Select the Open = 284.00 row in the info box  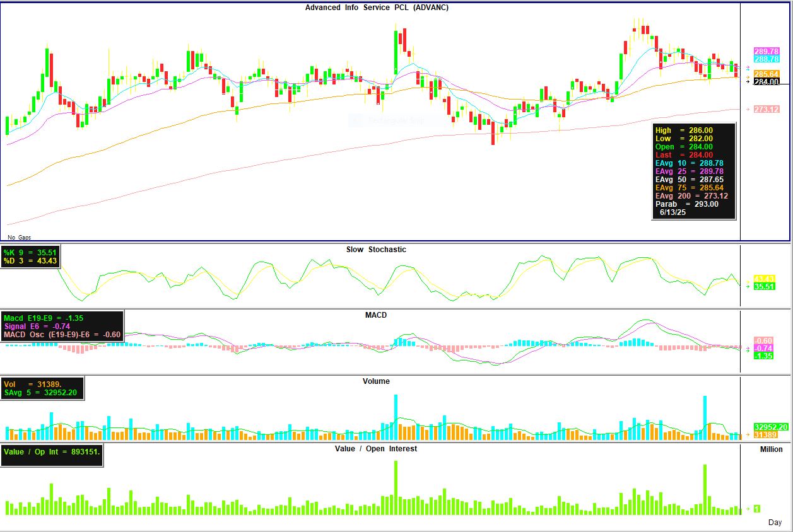coord(684,147)
